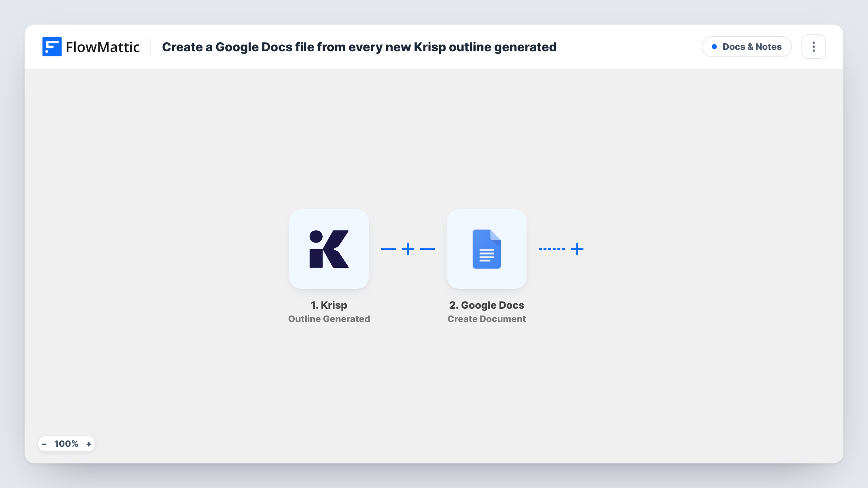This screenshot has width=868, height=488.
Task: Click the workflow title text
Action: 359,47
